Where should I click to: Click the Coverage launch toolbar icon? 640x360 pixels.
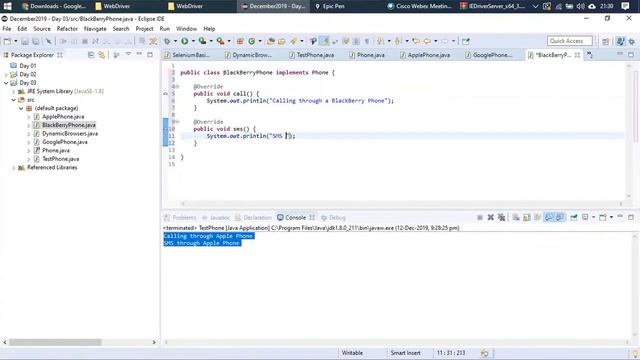[x=202, y=41]
